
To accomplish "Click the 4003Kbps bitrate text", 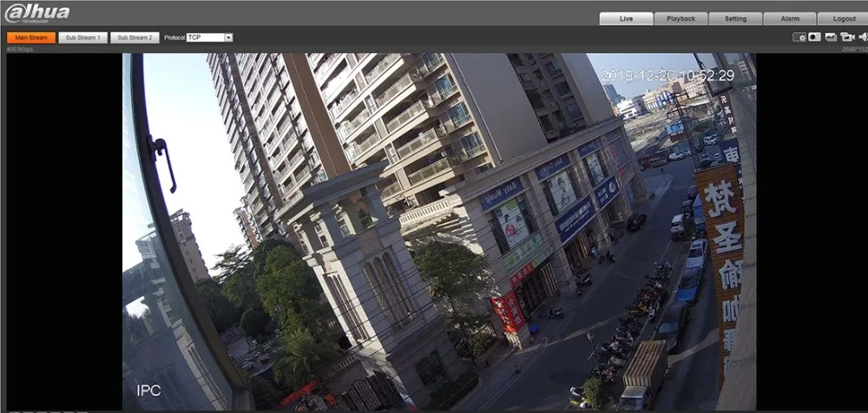I will click(19, 49).
